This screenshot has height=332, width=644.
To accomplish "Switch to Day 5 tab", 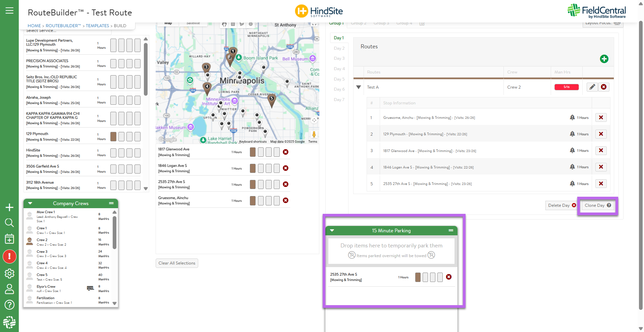I will tap(339, 79).
